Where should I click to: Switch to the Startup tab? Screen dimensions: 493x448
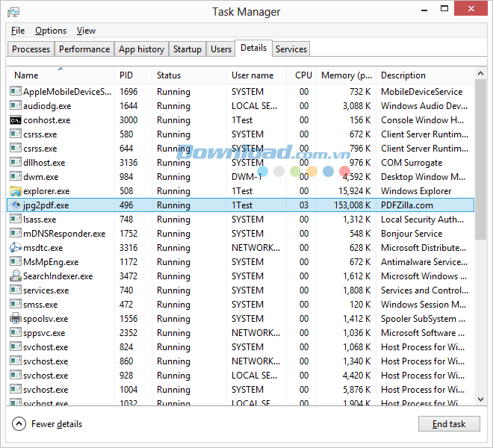(187, 49)
